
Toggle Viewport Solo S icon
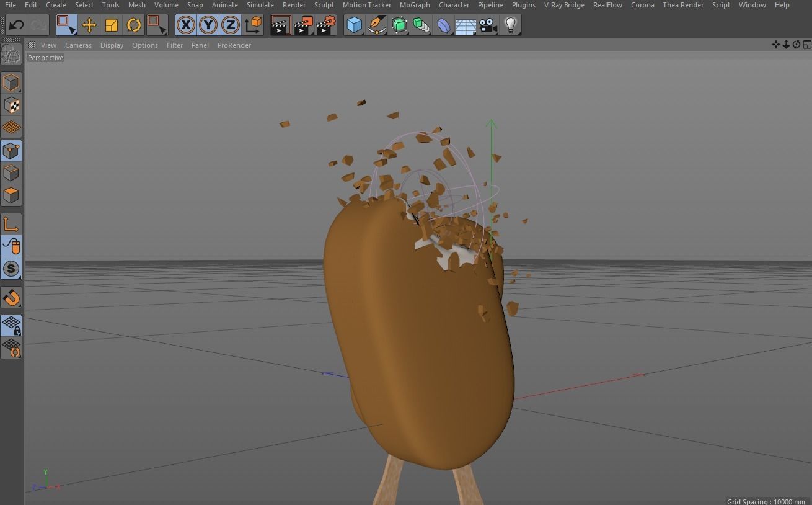click(x=11, y=269)
